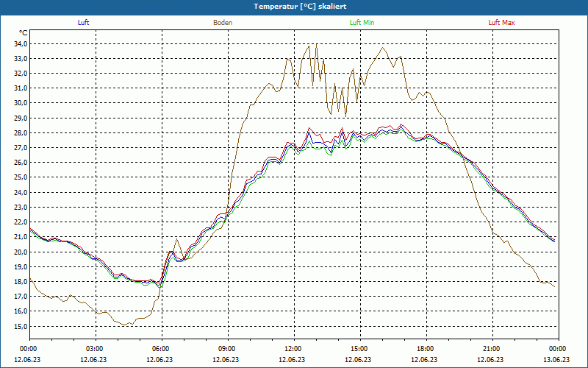Click the 19,0 y-axis value
588x368 pixels.
(21, 267)
